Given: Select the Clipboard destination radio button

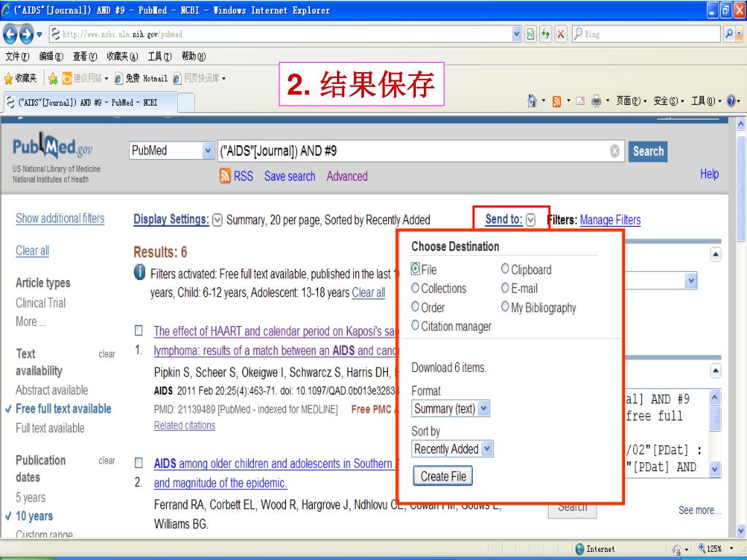Looking at the screenshot, I should pyautogui.click(x=505, y=268).
